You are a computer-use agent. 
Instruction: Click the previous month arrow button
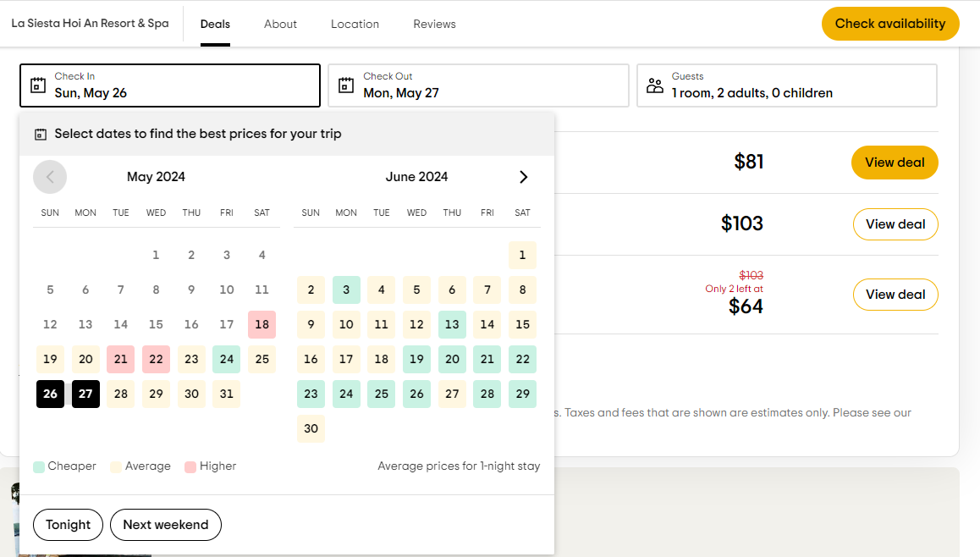point(50,177)
